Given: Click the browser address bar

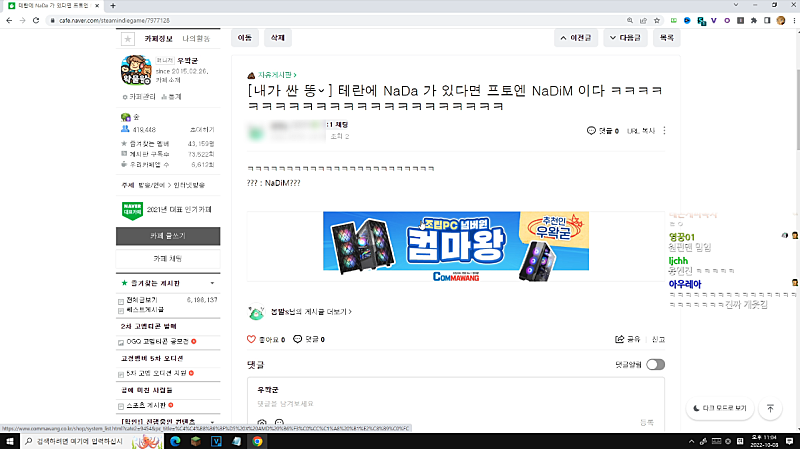Looking at the screenshot, I should (337, 20).
